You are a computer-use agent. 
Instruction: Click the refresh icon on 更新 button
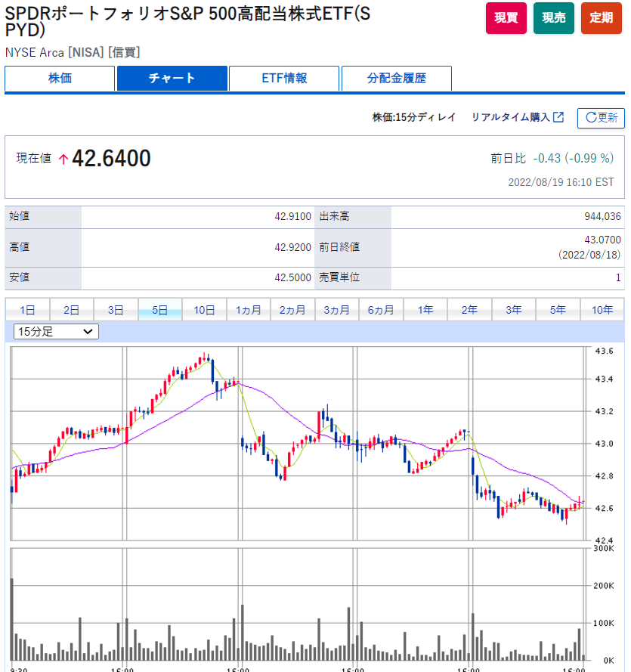pyautogui.click(x=591, y=117)
